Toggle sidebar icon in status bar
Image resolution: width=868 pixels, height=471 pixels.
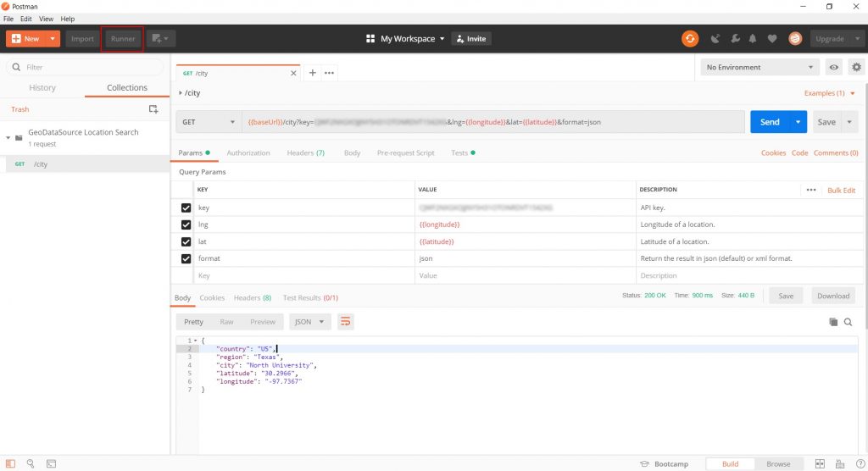point(10,464)
